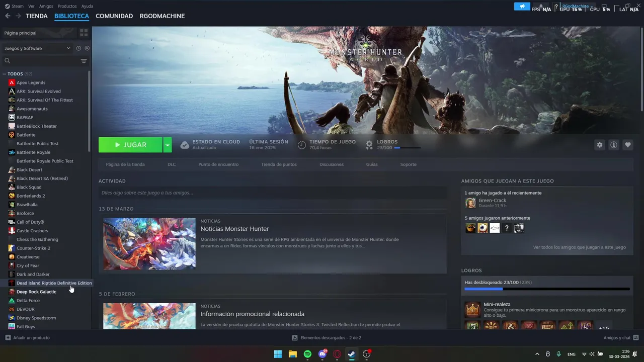The height and width of the screenshot is (362, 644).
Task: Open the Ver menu
Action: click(31, 6)
